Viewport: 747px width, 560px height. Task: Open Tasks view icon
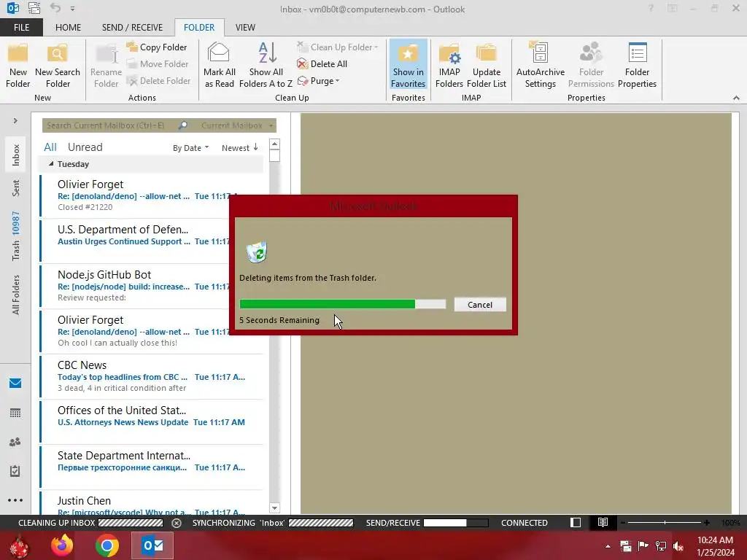[15, 471]
